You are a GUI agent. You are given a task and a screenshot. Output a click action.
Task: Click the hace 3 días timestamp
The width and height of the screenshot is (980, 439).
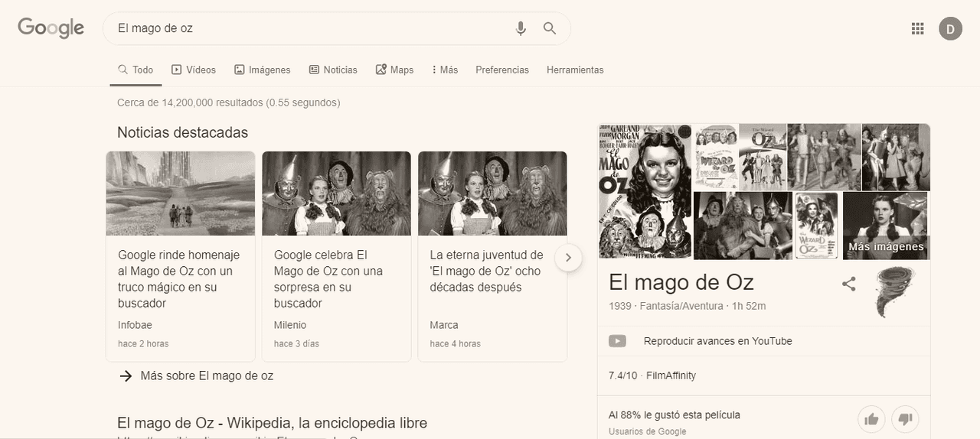[x=296, y=344]
